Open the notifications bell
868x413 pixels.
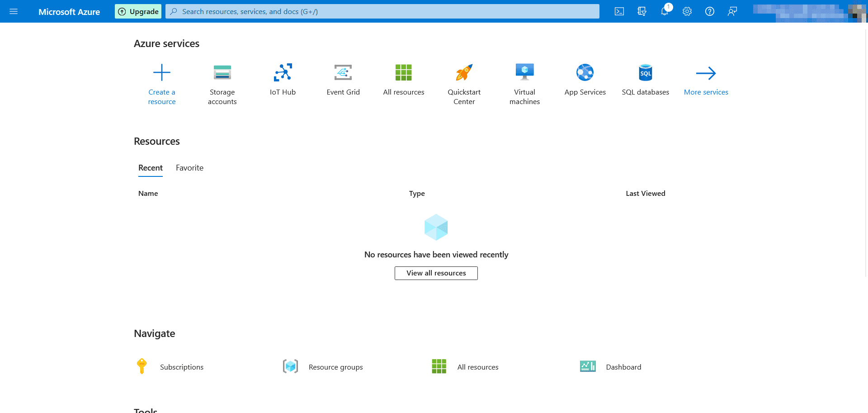(664, 11)
